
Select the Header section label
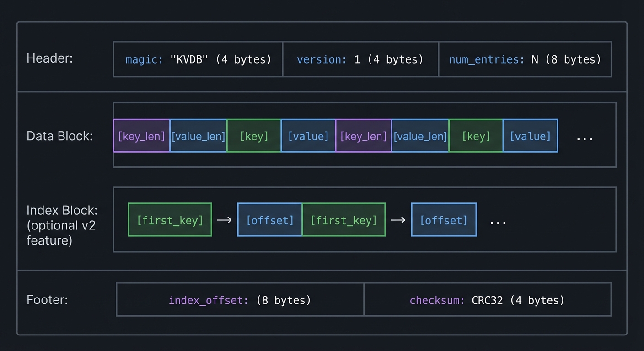pyautogui.click(x=49, y=58)
